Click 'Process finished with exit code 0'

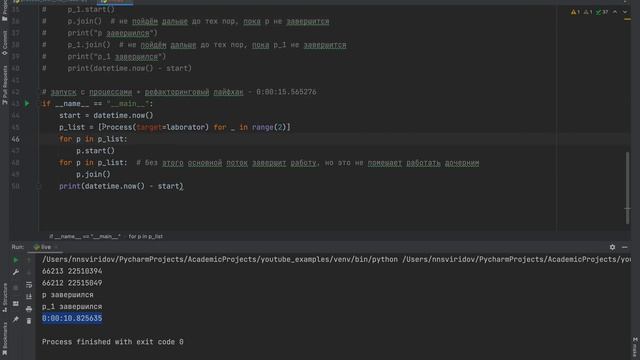pyautogui.click(x=113, y=342)
